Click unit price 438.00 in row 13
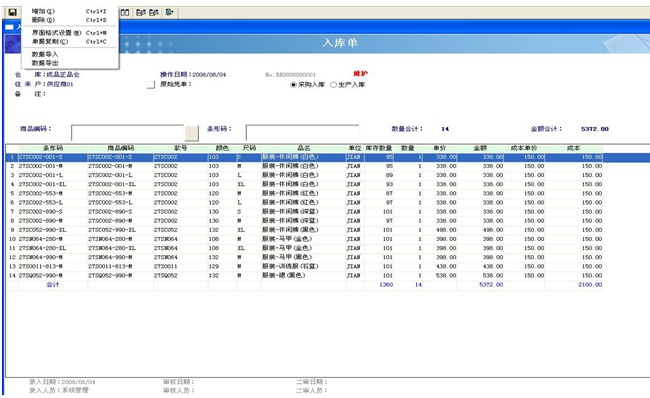The height and width of the screenshot is (398, 650). tap(446, 267)
